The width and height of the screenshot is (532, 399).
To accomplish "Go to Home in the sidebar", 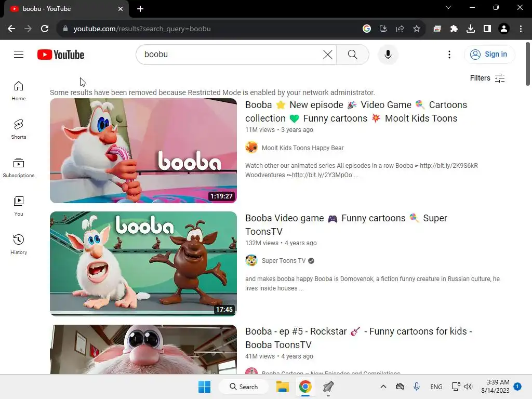I will [x=19, y=91].
